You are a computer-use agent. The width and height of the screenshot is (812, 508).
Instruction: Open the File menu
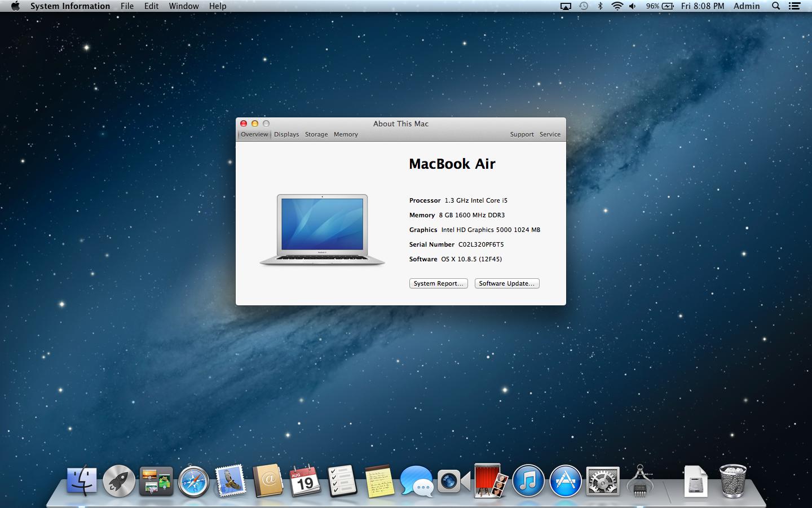(x=127, y=6)
